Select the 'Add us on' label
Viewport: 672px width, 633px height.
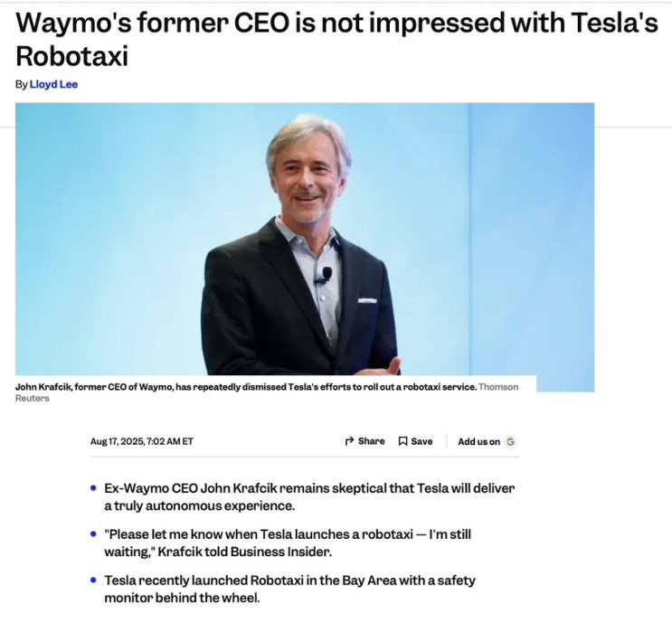(x=478, y=442)
